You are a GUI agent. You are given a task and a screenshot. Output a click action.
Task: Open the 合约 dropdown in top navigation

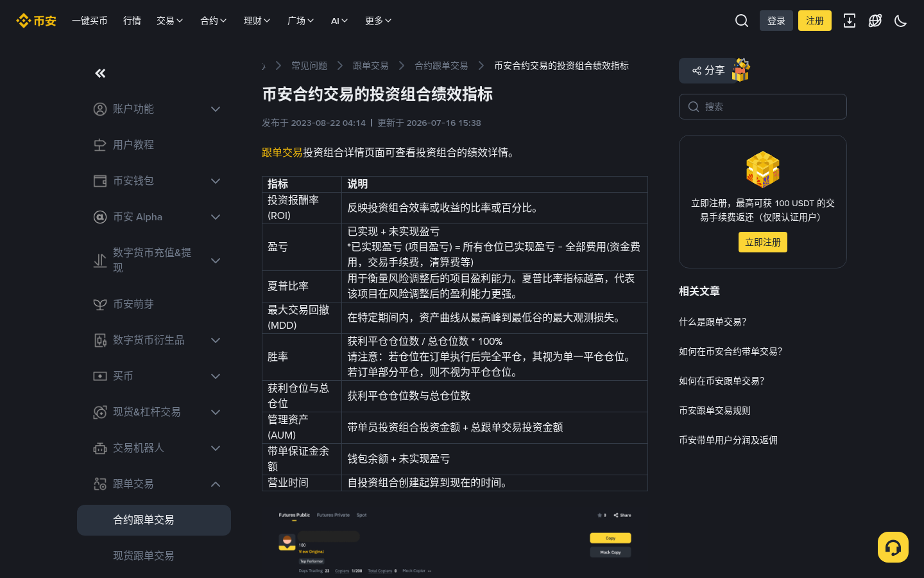pyautogui.click(x=214, y=21)
